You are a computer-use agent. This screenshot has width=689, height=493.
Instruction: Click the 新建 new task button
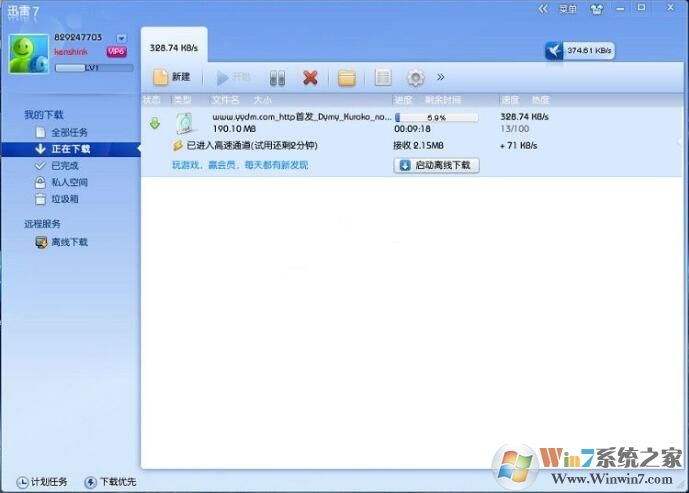coord(171,77)
